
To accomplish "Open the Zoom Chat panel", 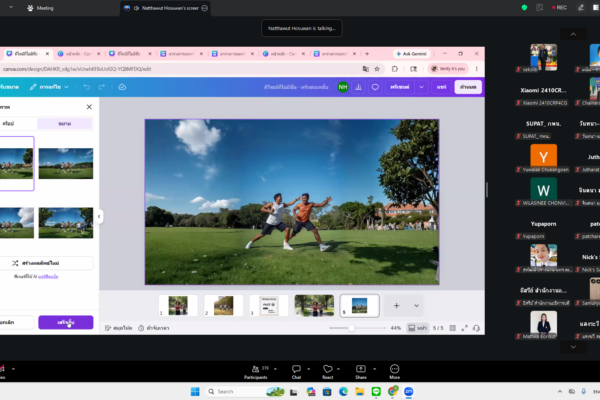I will (296, 372).
